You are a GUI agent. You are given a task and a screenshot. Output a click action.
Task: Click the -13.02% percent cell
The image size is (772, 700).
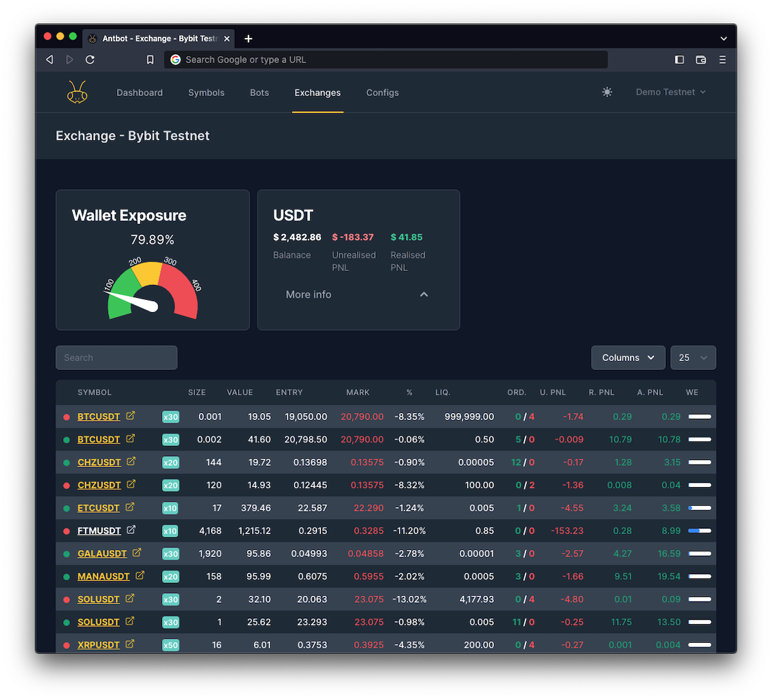(x=410, y=599)
